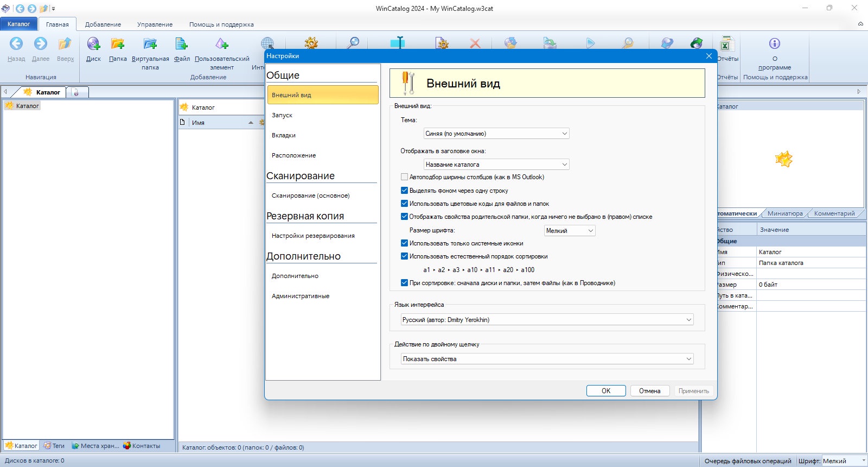Click the Виртуальная папка icon
Viewport: 868px width, 467px height.
pos(150,44)
